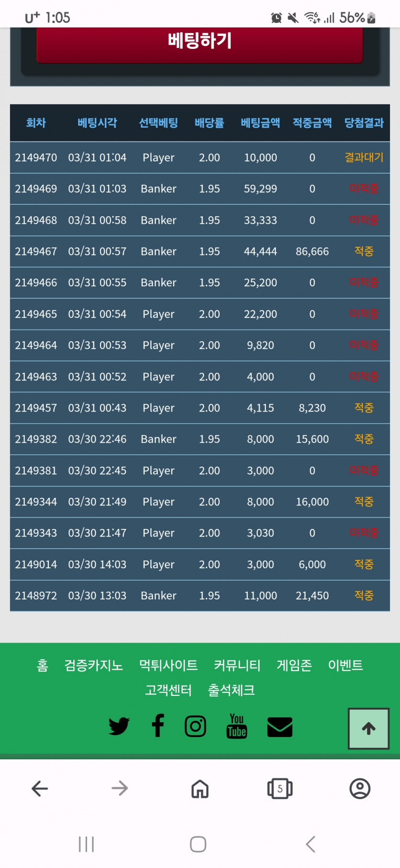The height and width of the screenshot is (868, 400).
Task: Click the red 베팅하기 button
Action: (x=200, y=43)
